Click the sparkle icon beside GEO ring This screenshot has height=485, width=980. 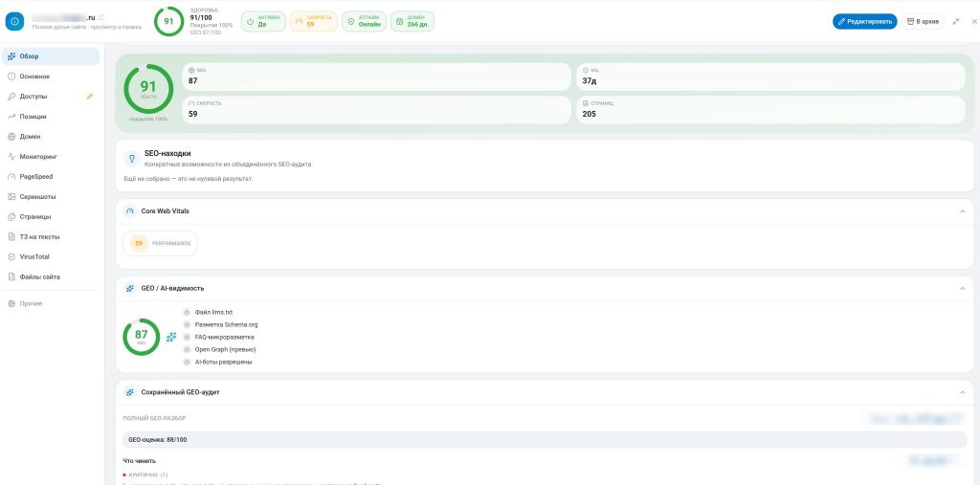171,337
